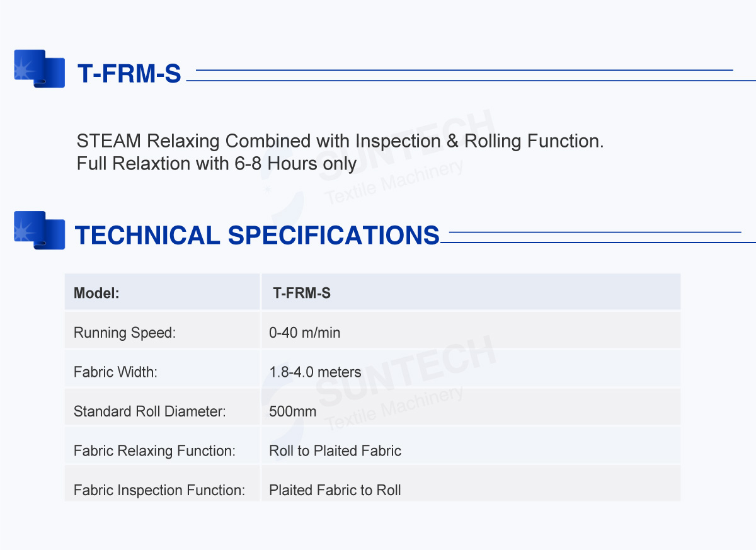The height and width of the screenshot is (550, 756).
Task: Click the STEAM Relaxing description line
Action: (x=340, y=141)
